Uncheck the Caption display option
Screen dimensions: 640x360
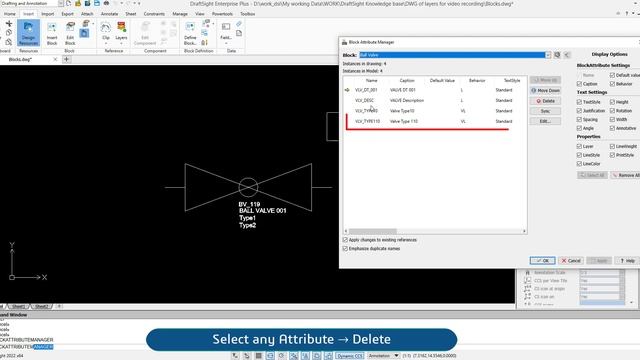click(579, 84)
